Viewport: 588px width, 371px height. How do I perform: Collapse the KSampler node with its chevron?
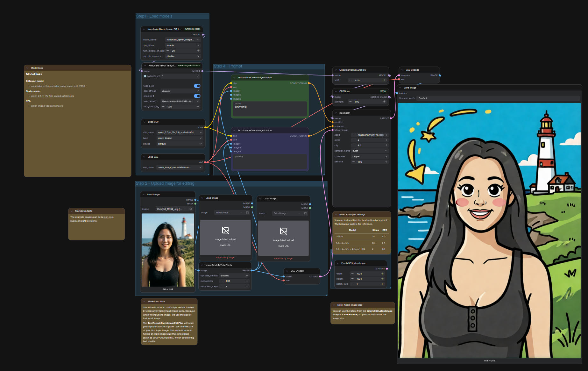pyautogui.click(x=336, y=113)
